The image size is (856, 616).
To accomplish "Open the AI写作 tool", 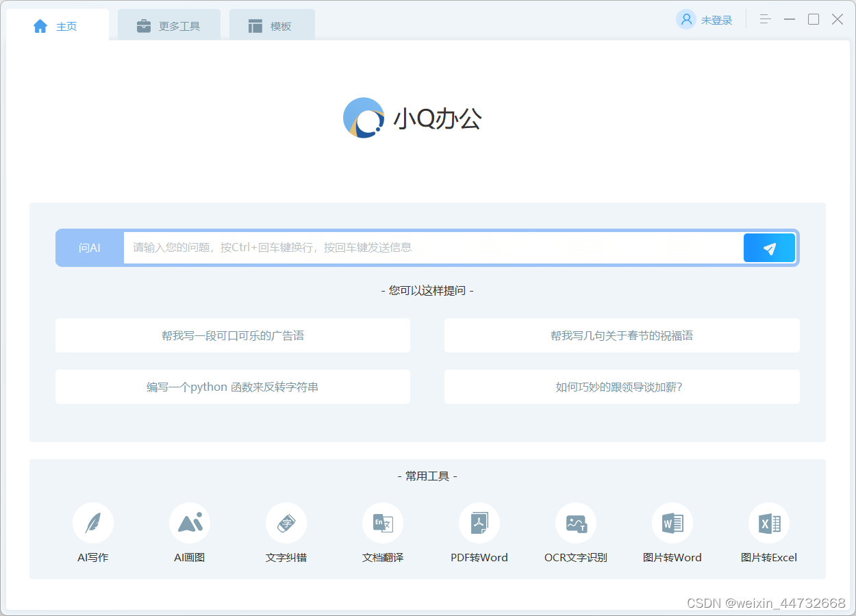I will [x=93, y=534].
